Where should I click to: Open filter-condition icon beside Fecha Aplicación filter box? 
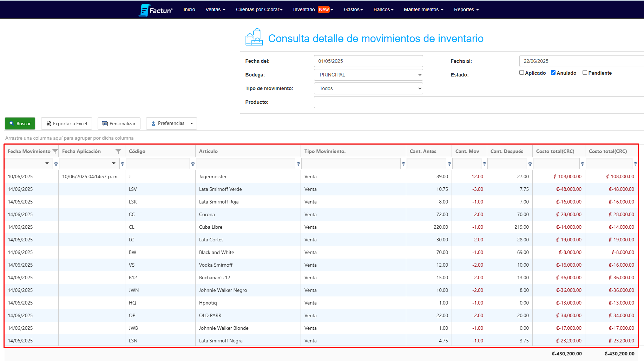123,164
